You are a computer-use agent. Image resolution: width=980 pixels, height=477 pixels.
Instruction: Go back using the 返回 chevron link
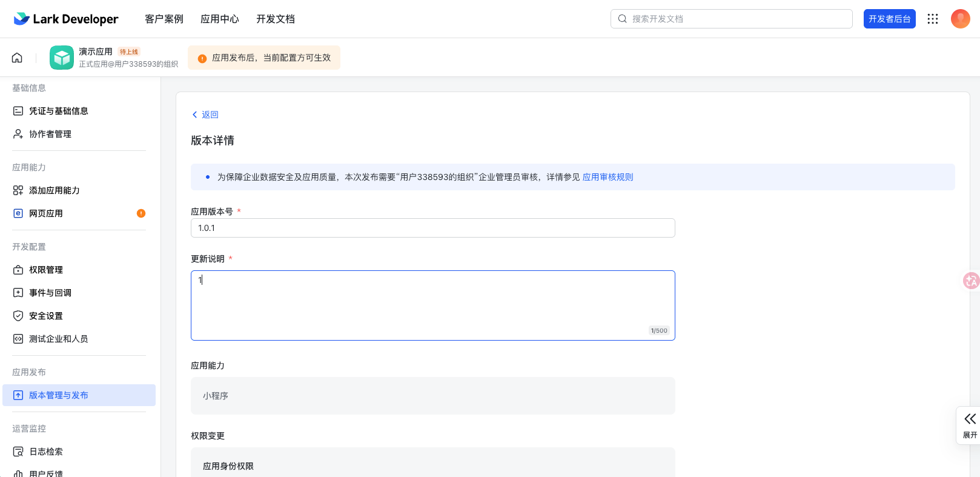pos(205,115)
